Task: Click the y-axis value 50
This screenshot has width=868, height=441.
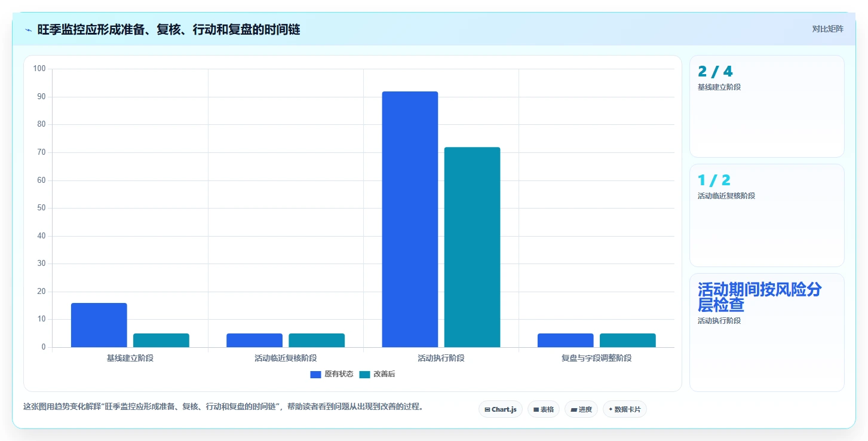Action: (x=41, y=208)
